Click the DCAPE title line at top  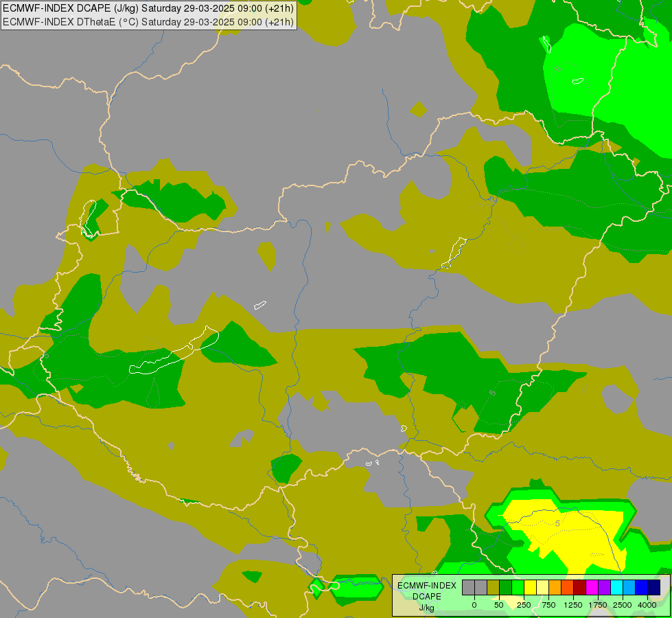point(148,8)
